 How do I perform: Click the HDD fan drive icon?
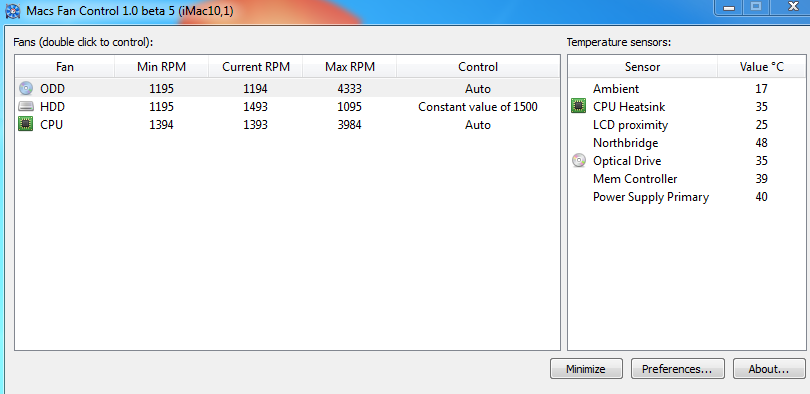(x=26, y=107)
